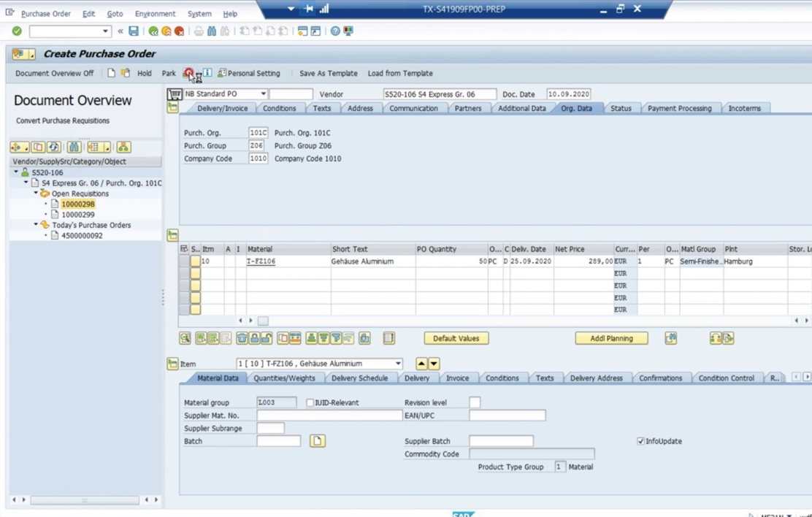Collapse the S520-106 tree node

16,172
